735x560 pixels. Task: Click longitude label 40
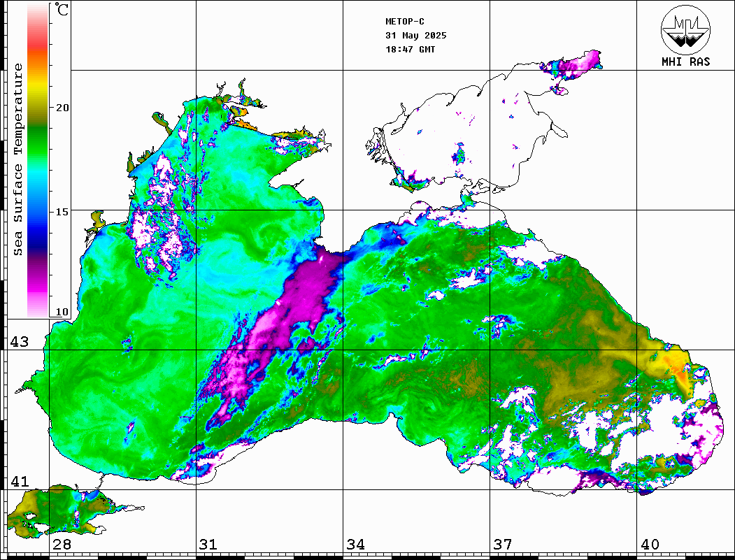(650, 545)
